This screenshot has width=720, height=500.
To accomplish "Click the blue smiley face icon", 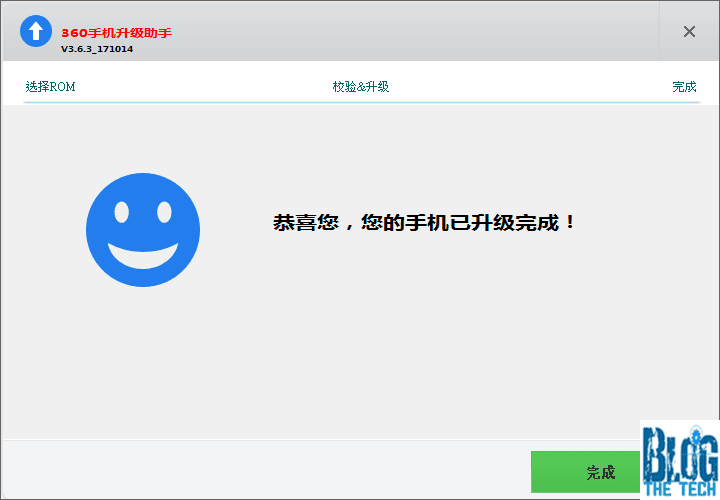I will [x=143, y=230].
